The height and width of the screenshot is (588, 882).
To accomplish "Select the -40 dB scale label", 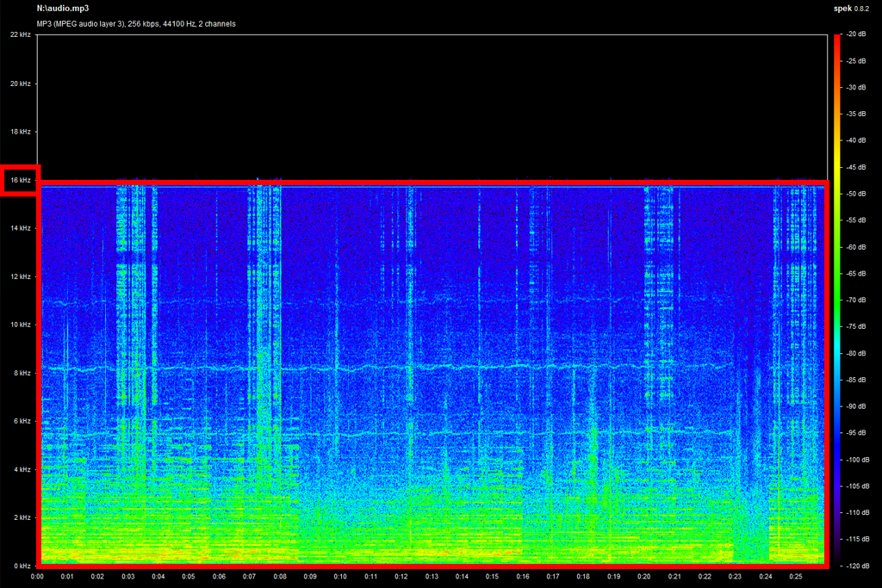I will tap(856, 140).
